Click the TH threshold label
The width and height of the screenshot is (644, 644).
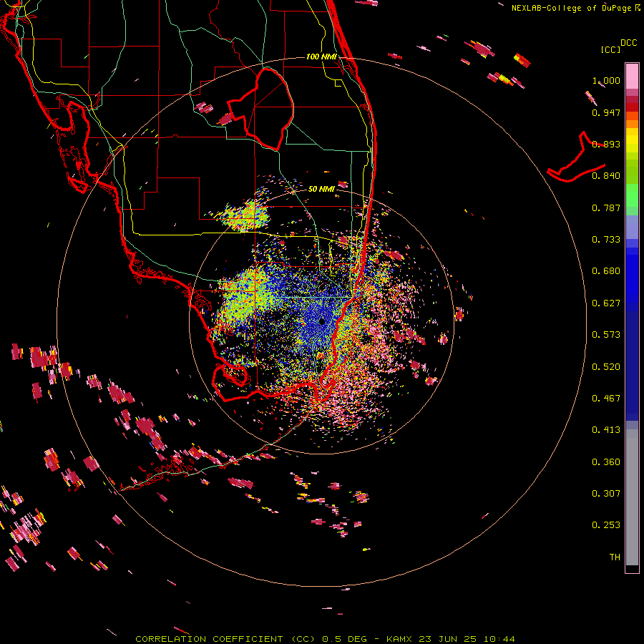(615, 557)
